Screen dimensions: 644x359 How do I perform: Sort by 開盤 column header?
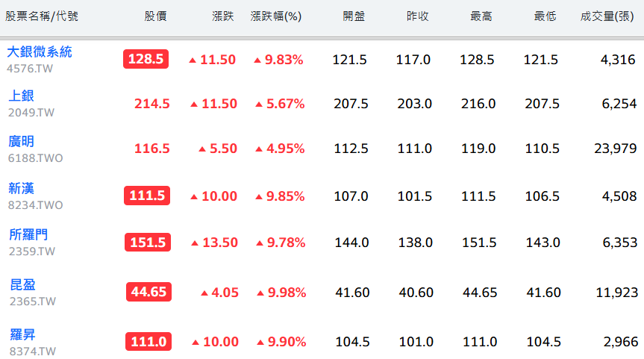tap(354, 16)
